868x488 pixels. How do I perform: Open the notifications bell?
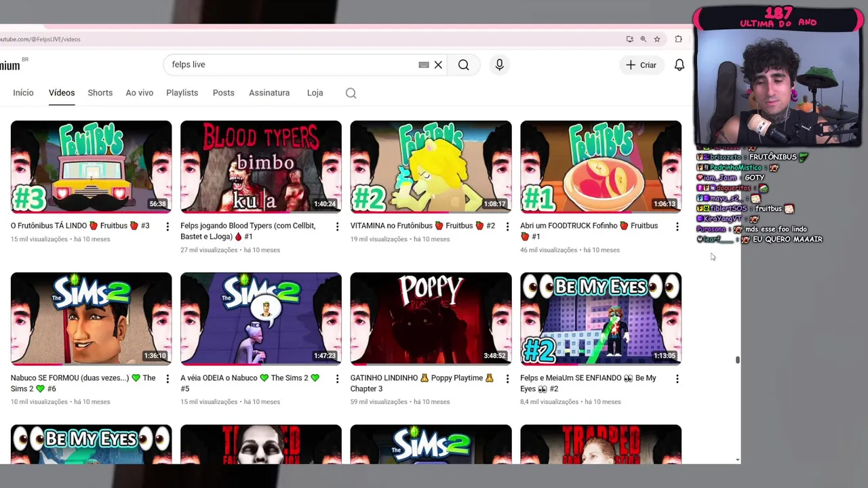click(x=679, y=65)
